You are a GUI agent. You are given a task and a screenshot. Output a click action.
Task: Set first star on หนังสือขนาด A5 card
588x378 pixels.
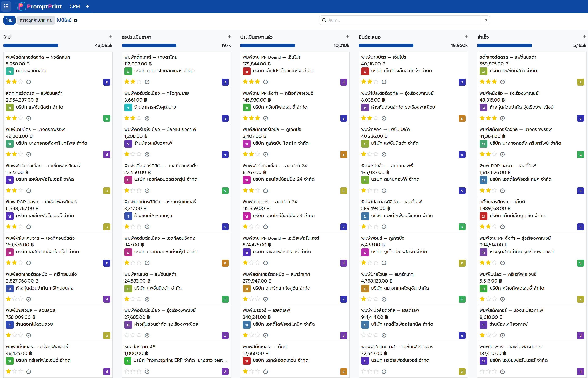click(127, 371)
